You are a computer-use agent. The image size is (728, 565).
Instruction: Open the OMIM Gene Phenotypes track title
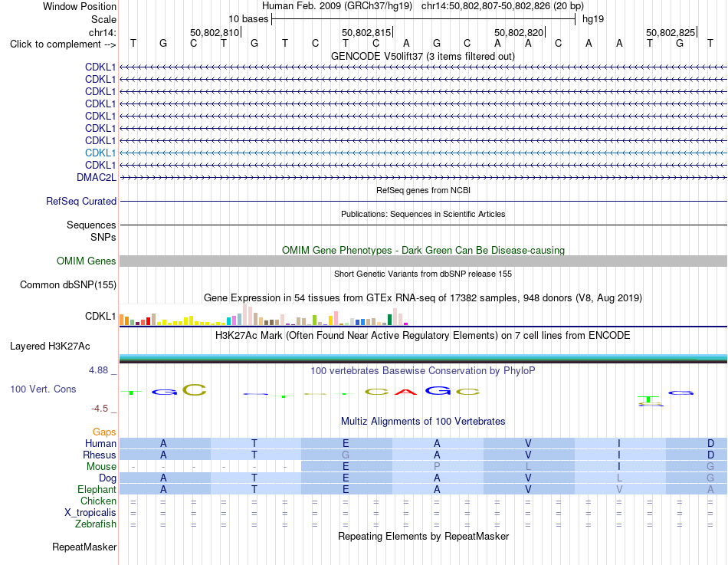(423, 250)
